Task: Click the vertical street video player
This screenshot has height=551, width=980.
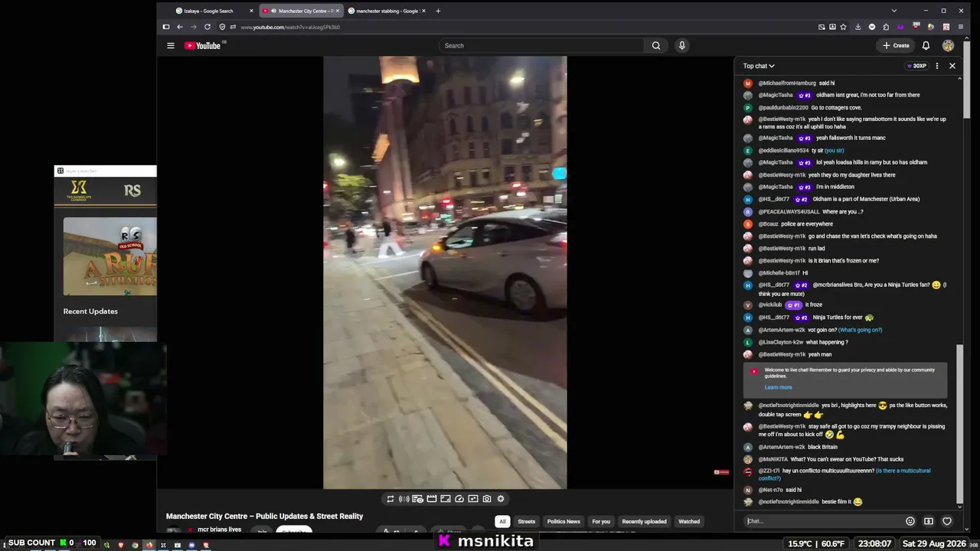Action: pyautogui.click(x=445, y=272)
